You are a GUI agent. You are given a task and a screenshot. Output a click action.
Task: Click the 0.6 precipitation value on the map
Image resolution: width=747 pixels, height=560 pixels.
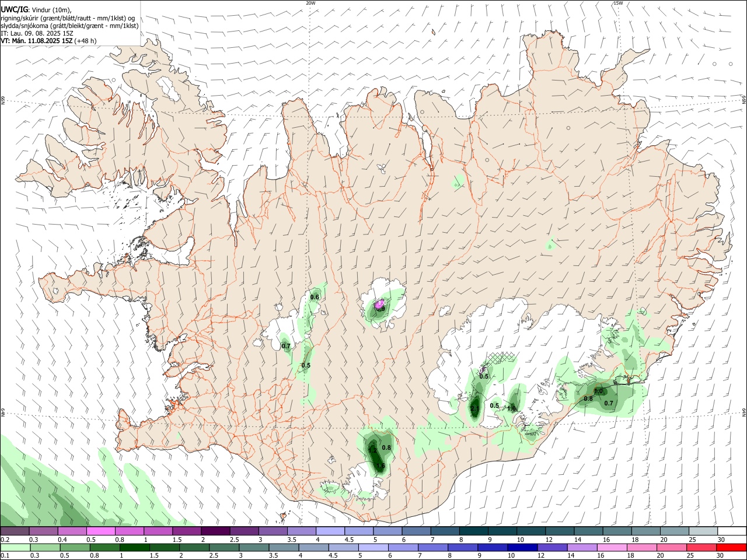[x=315, y=297]
